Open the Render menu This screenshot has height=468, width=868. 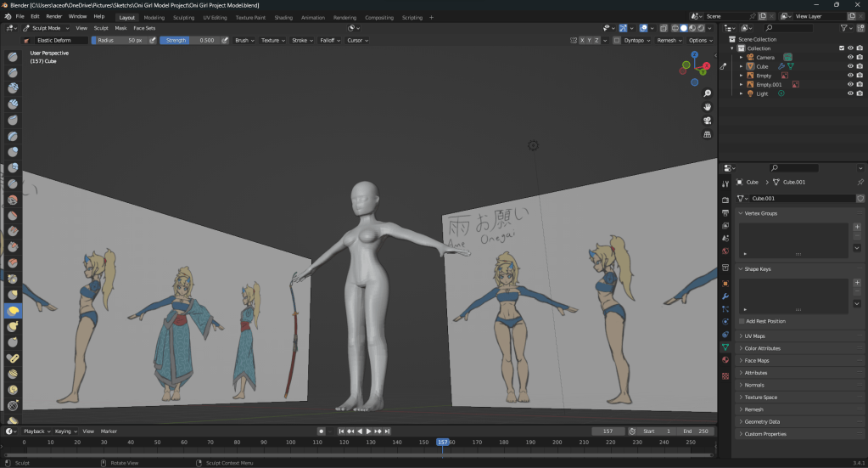(x=53, y=16)
